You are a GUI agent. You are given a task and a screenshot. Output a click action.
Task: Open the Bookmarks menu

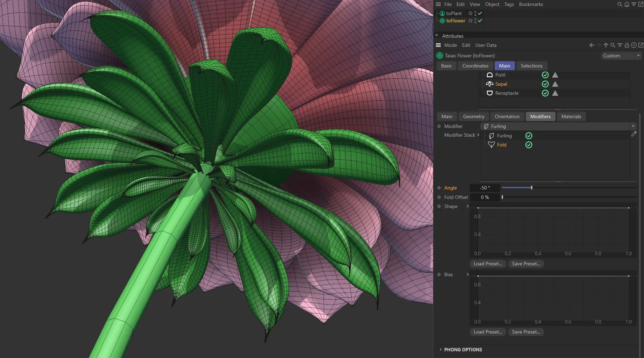[x=531, y=4]
